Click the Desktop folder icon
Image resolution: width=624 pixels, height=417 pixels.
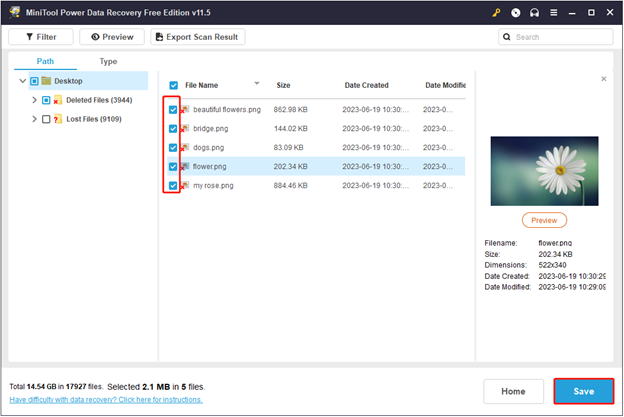tap(46, 81)
